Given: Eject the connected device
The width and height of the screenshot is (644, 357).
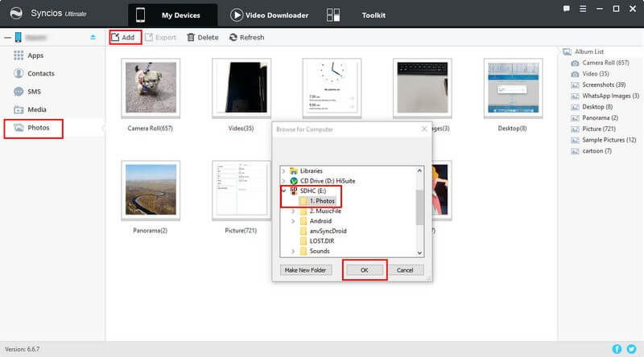Looking at the screenshot, I should pos(93,37).
